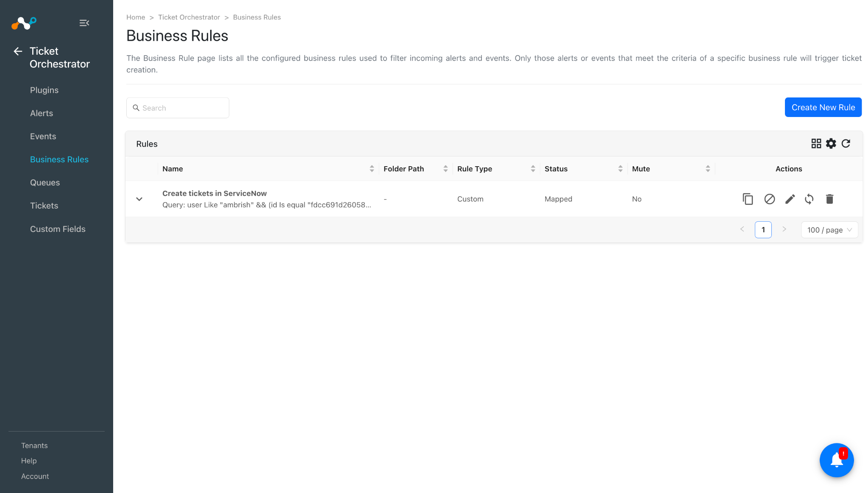Open Account in the sidebar footer
This screenshot has height=493, width=868.
35,476
